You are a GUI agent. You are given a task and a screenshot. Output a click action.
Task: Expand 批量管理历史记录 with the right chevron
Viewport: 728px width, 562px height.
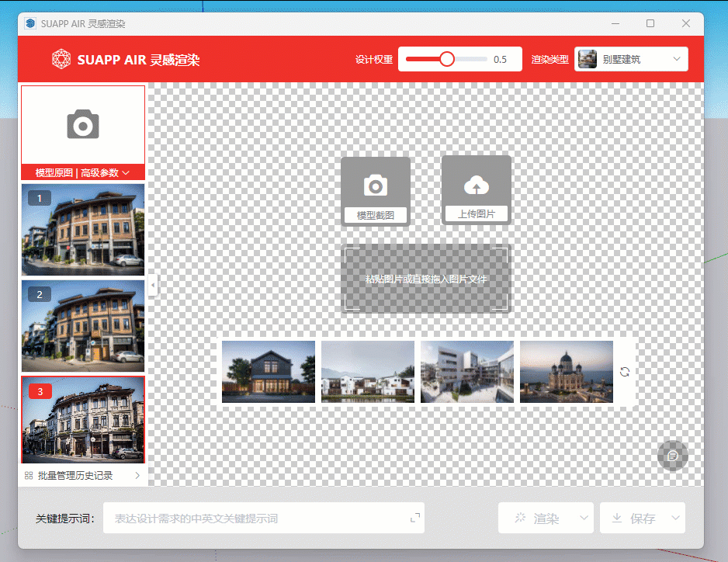click(137, 475)
